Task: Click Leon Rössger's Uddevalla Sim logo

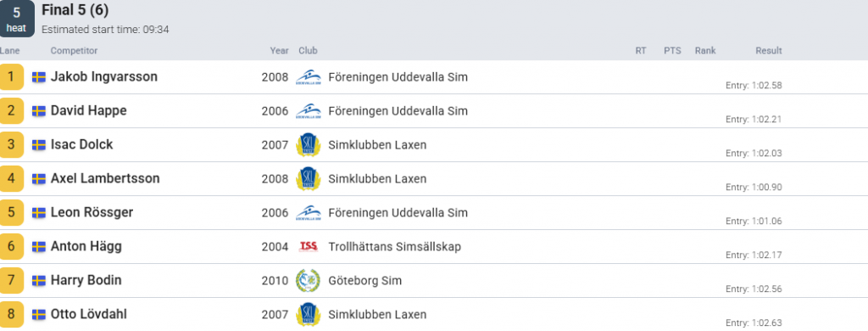Action: tap(309, 213)
